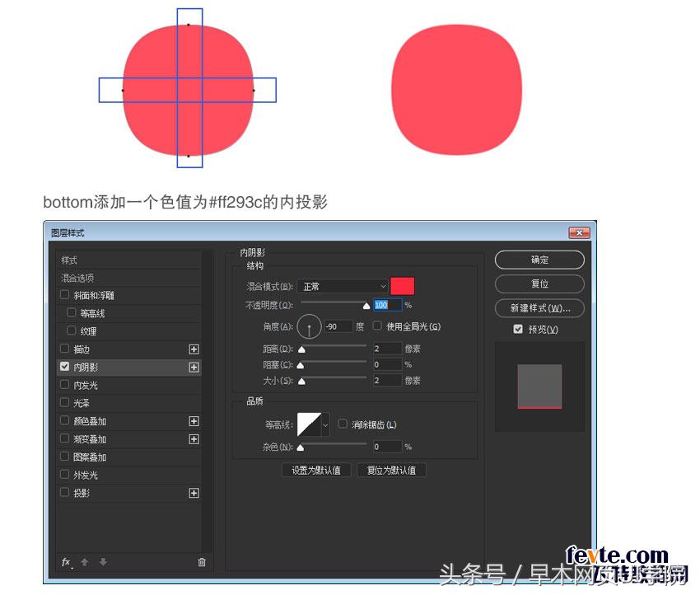This screenshot has width=700, height=595.
Task: Click 设置为默认值 to set defaults
Action: [316, 471]
